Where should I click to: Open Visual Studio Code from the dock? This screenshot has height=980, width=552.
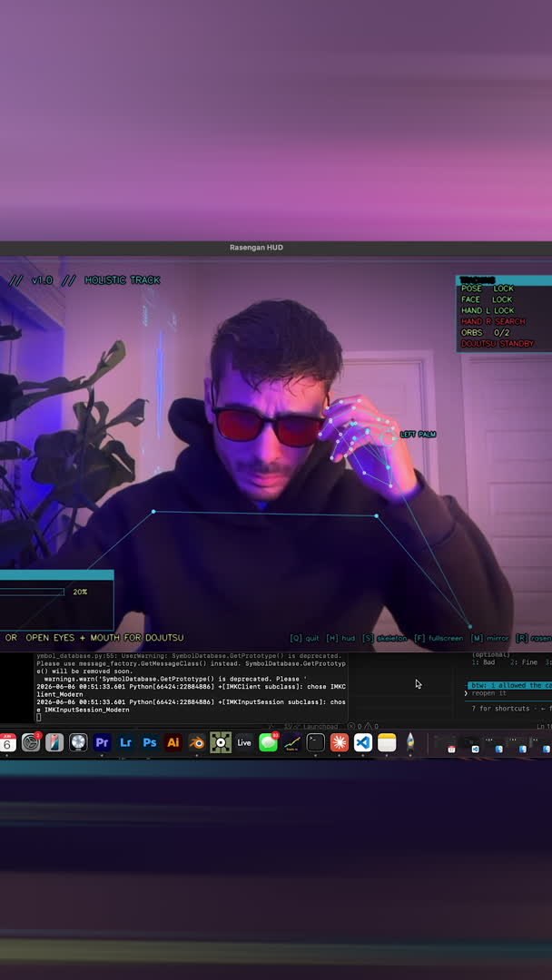coord(363,742)
